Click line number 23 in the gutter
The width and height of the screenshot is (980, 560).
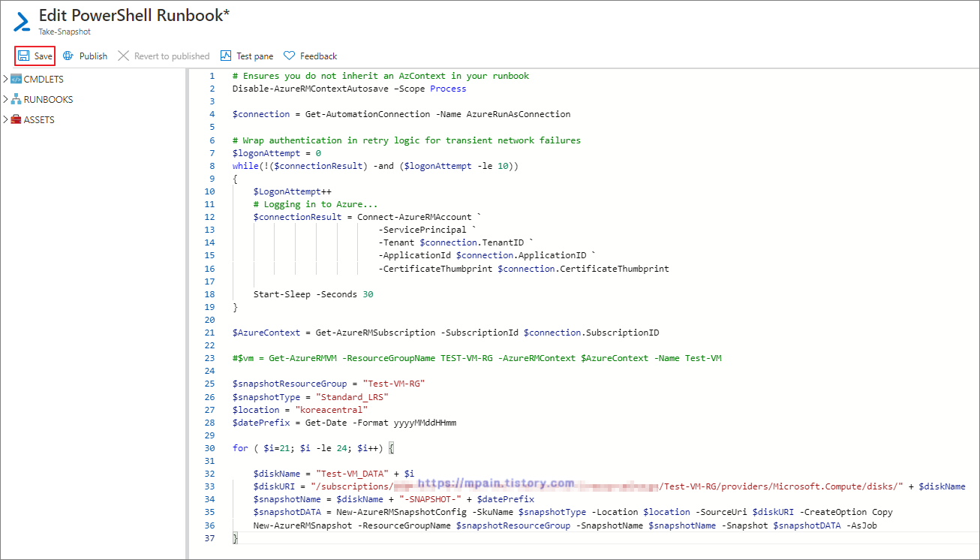209,358
